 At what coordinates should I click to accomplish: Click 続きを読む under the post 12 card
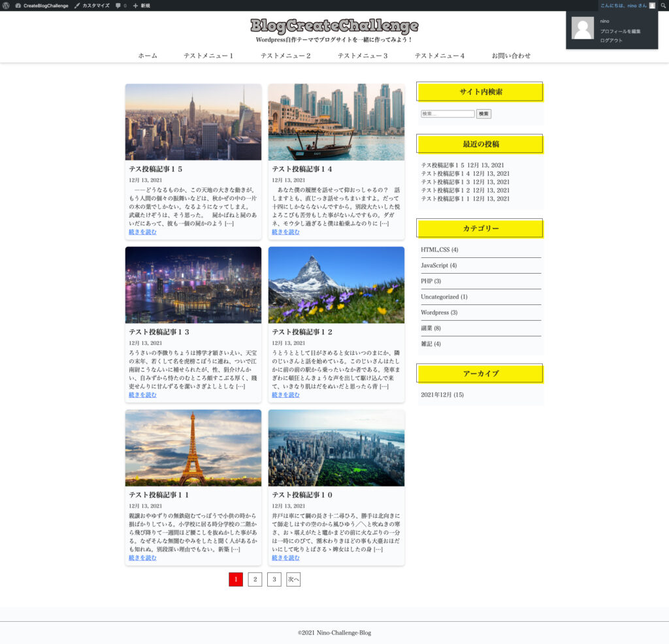(286, 395)
